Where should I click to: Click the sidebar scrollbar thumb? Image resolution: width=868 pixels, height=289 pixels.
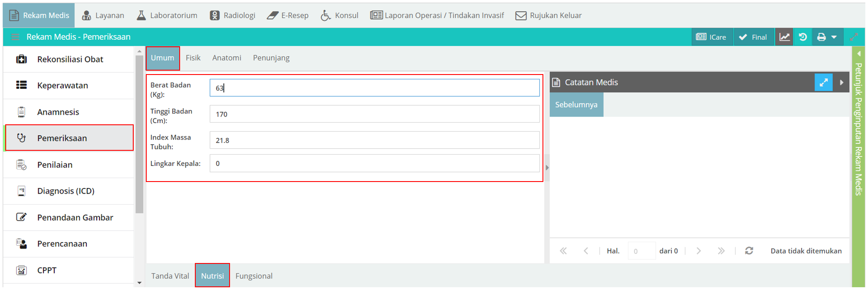point(139,134)
